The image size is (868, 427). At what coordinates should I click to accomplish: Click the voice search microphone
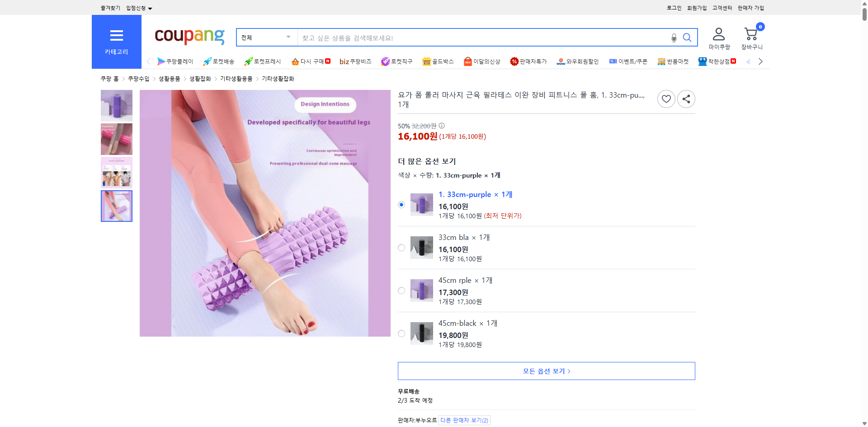(x=673, y=38)
